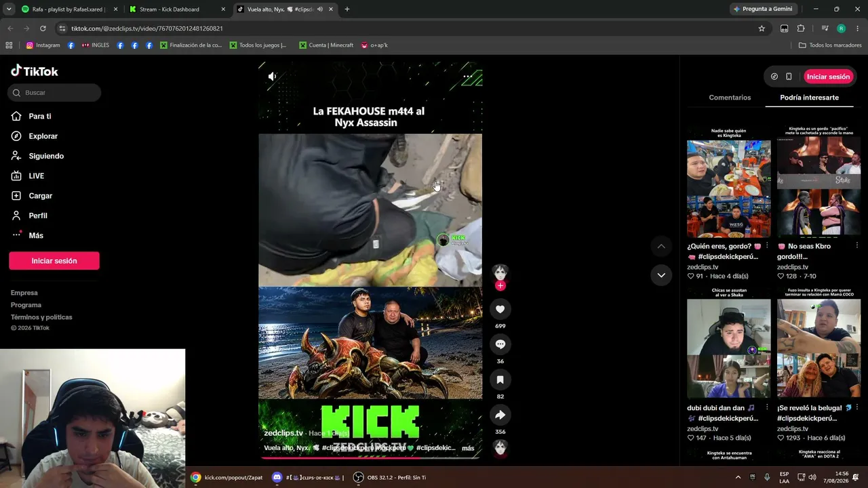The image size is (868, 488).
Task: Open OBS from the taskbar
Action: click(390, 477)
